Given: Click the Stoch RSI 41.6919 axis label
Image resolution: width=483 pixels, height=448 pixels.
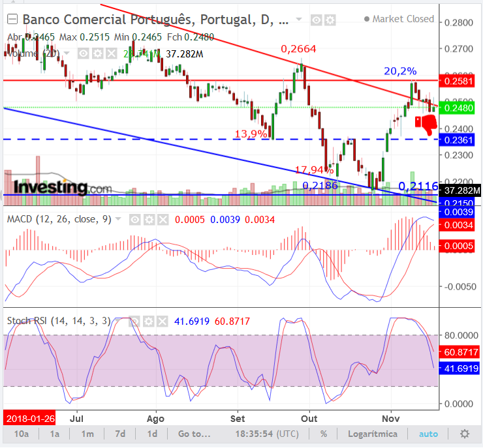Looking at the screenshot, I should [x=459, y=368].
